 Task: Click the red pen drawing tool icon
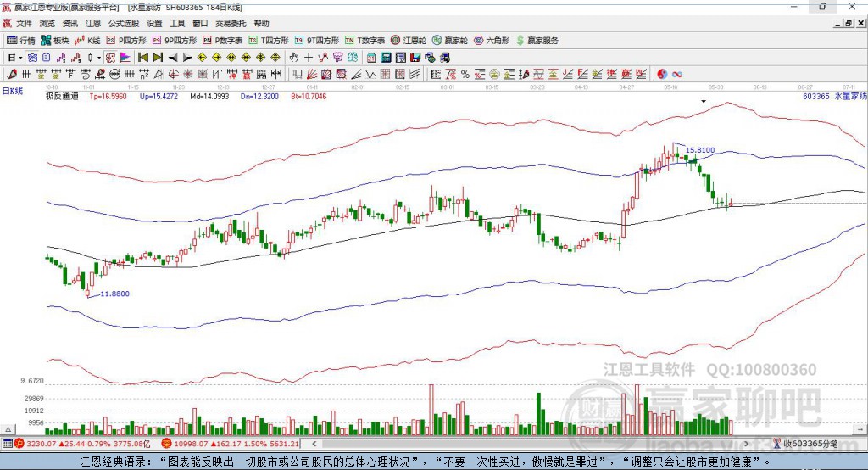click(12, 74)
